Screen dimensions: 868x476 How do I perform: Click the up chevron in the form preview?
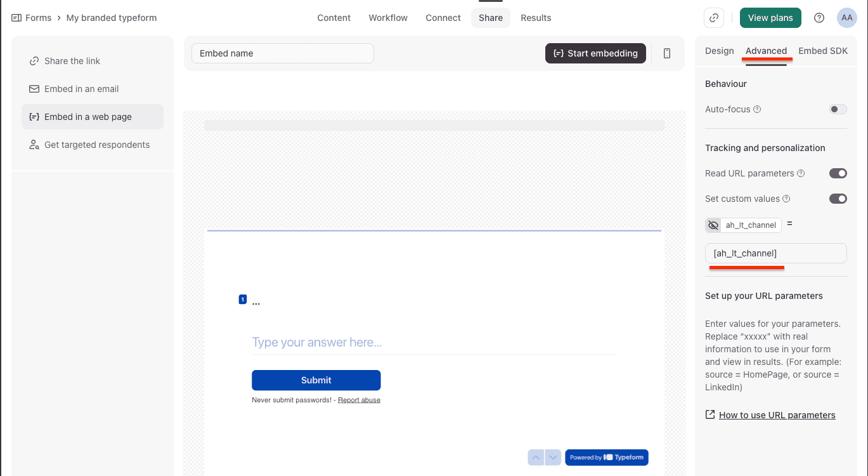coord(536,457)
